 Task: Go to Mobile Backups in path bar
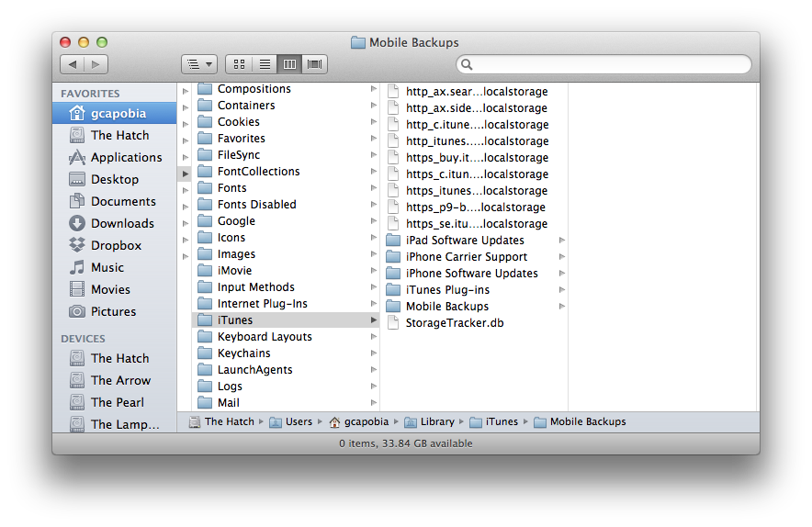pos(580,422)
